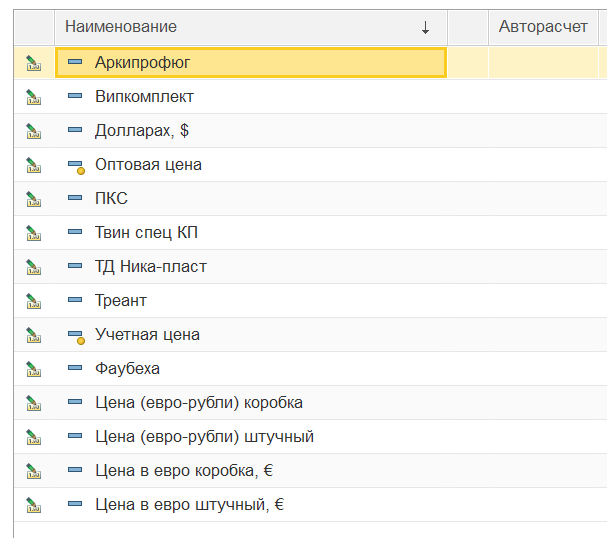Click the blue dash icon beside Аркипрофюг
The image size is (607, 538).
pos(75,63)
